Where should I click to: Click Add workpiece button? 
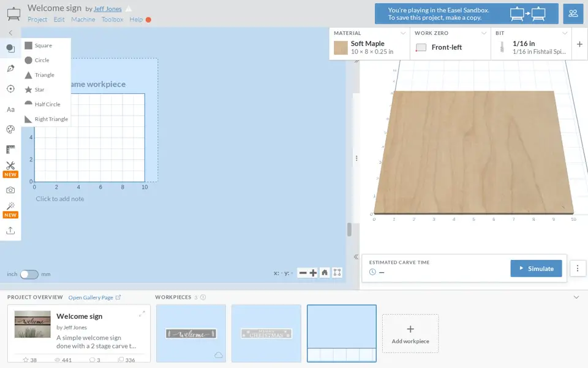click(410, 334)
